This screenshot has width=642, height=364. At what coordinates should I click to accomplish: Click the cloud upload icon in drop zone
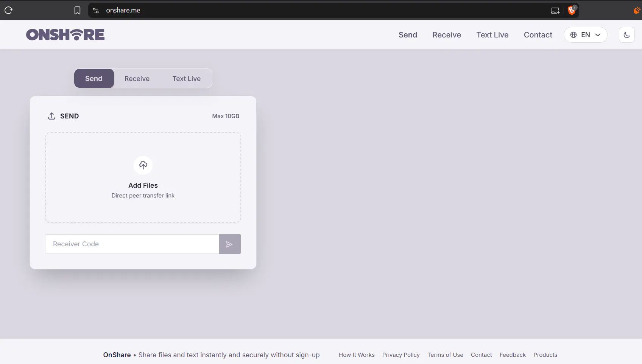click(x=143, y=165)
